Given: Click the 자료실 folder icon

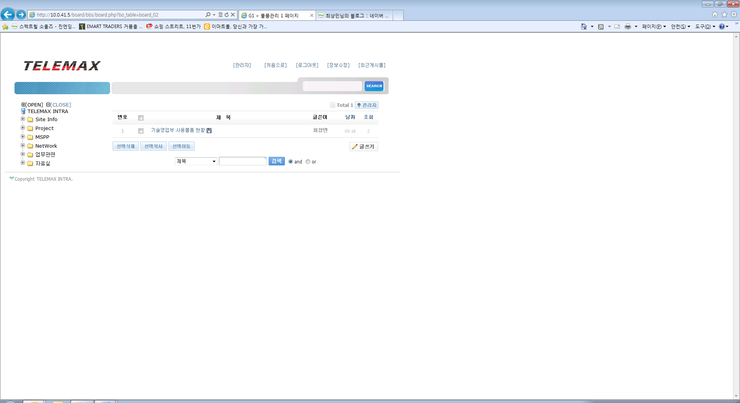Looking at the screenshot, I should 30,164.
